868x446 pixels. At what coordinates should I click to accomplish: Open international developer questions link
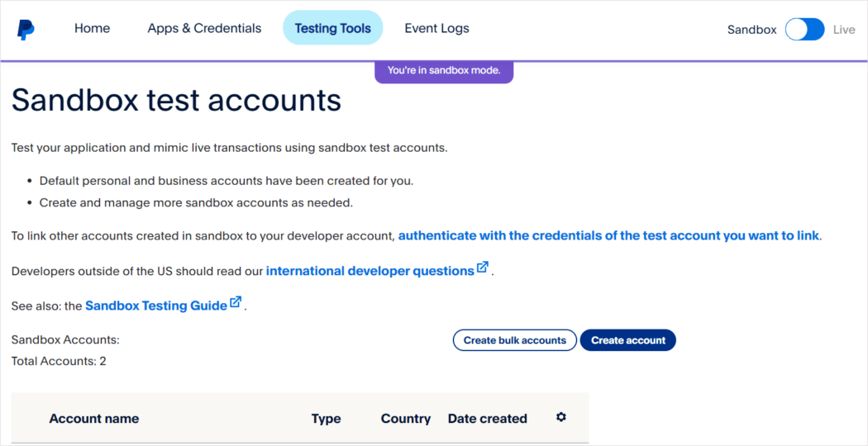(x=370, y=271)
